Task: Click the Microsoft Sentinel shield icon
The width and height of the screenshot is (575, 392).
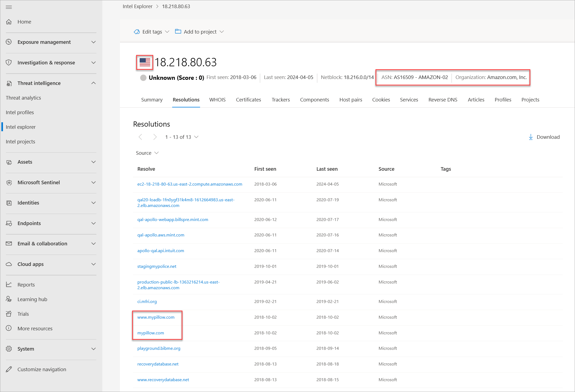Action: coord(9,182)
